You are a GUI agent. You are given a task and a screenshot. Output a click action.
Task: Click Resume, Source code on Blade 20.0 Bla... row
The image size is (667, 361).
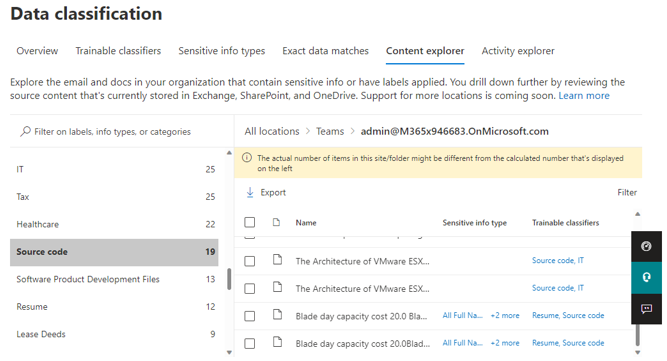pos(568,316)
